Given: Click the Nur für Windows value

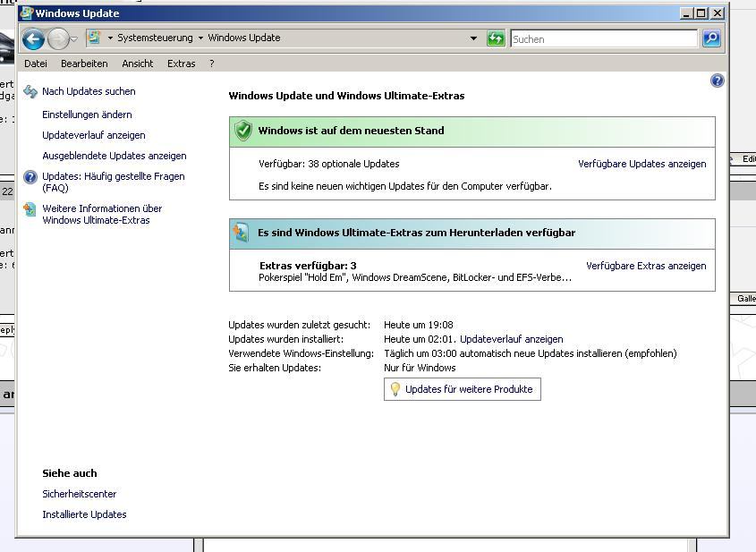Looking at the screenshot, I should tap(420, 368).
